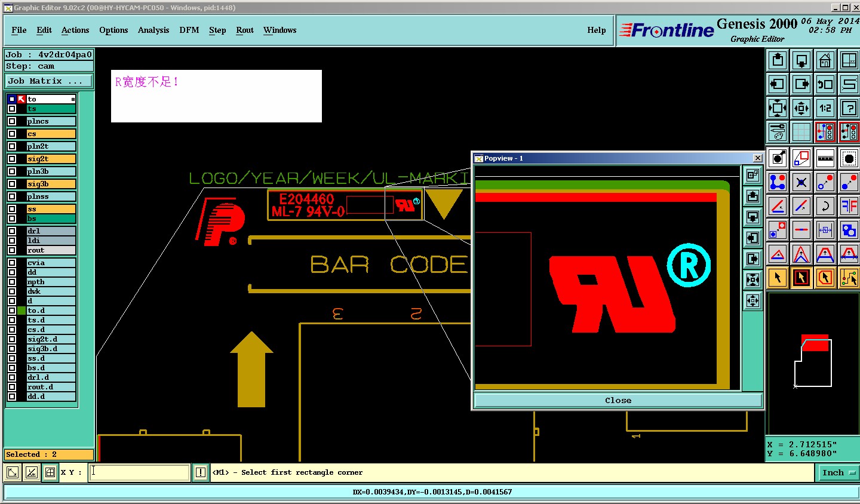Viewport: 860px width, 504px height.
Task: Click the npth layer name
Action: [x=51, y=282]
